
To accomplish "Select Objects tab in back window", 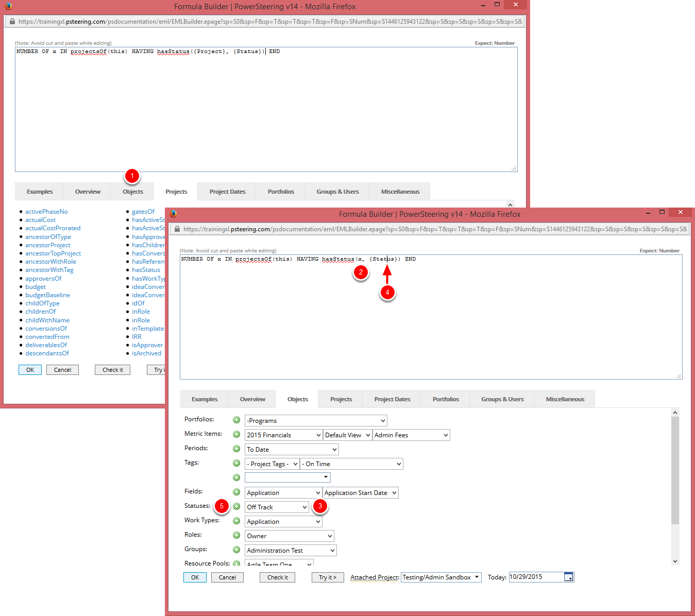I will tap(133, 192).
